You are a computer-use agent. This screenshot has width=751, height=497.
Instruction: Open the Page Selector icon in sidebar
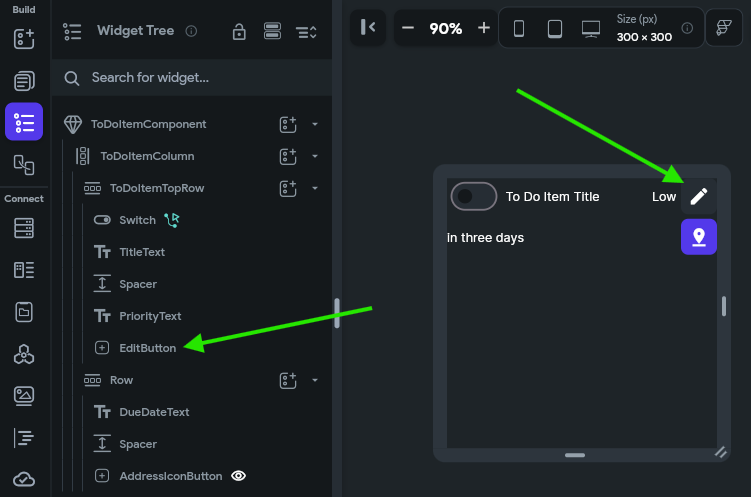pos(24,81)
